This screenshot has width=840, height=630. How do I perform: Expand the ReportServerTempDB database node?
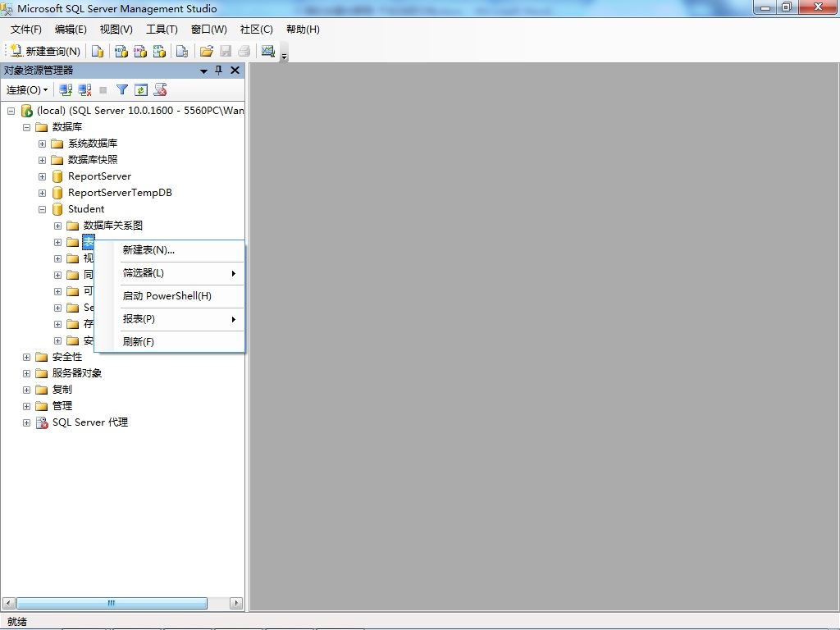coord(42,194)
